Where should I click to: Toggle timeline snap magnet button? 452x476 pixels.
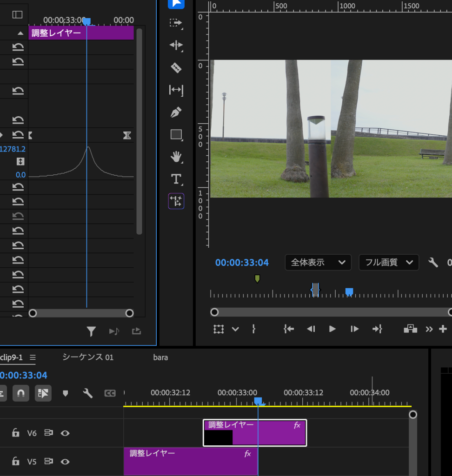21,393
